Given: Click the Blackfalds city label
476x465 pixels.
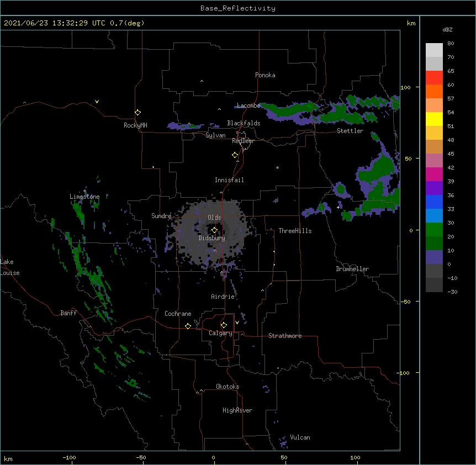Looking at the screenshot, I should pos(244,123).
